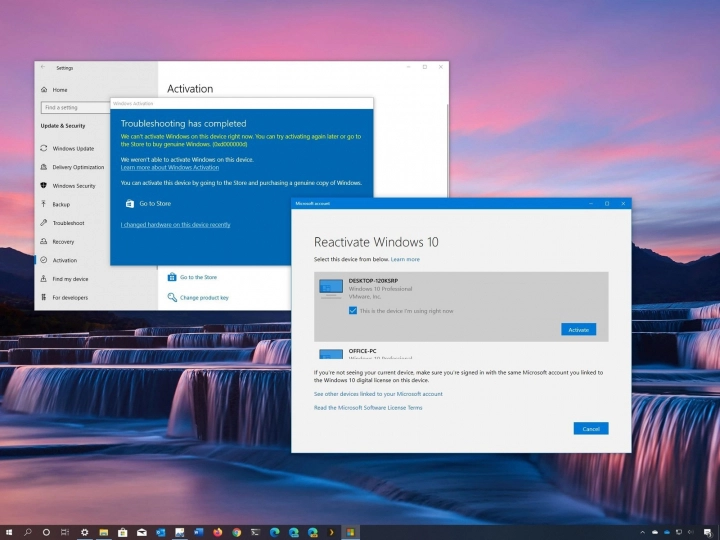Open the blue OneDrive cloud tray icon
Viewport: 720px width, 540px height.
click(667, 533)
